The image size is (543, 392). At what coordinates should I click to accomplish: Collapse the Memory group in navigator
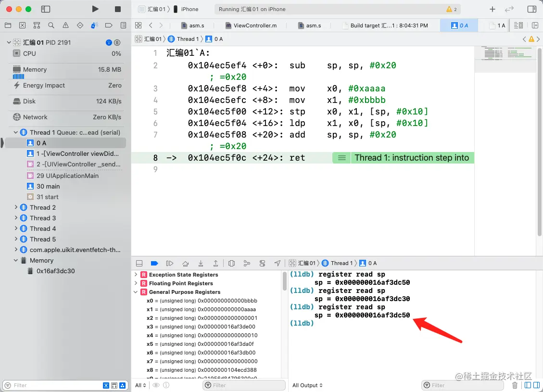15,260
